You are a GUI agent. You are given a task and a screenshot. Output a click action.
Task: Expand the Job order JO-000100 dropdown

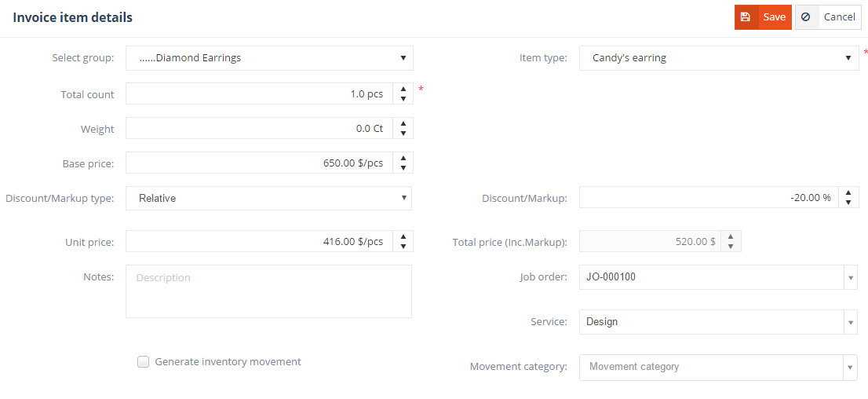[x=851, y=277]
